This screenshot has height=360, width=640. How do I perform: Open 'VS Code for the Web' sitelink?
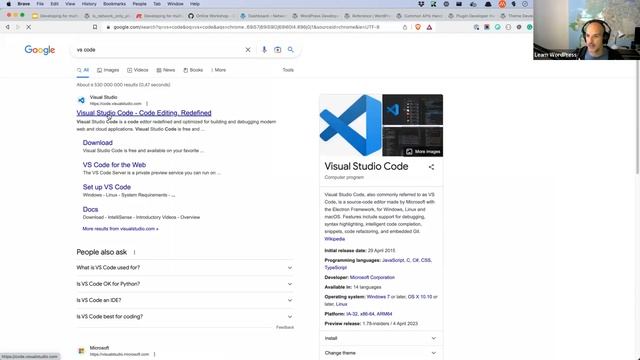pos(114,165)
